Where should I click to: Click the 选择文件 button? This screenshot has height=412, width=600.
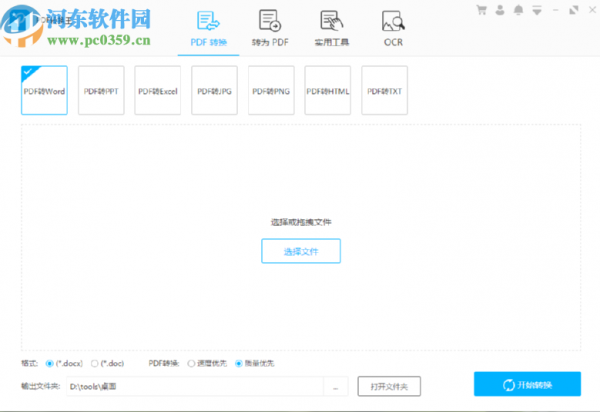tap(301, 251)
